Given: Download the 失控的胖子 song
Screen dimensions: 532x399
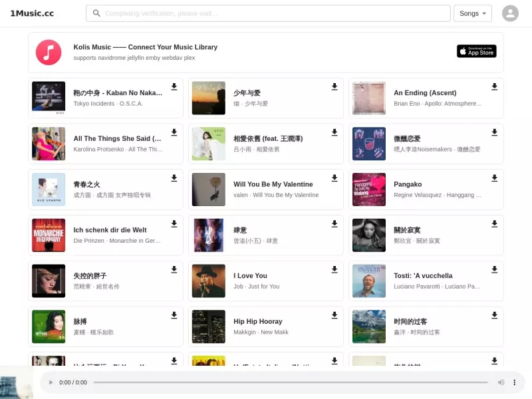Looking at the screenshot, I should [174, 270].
